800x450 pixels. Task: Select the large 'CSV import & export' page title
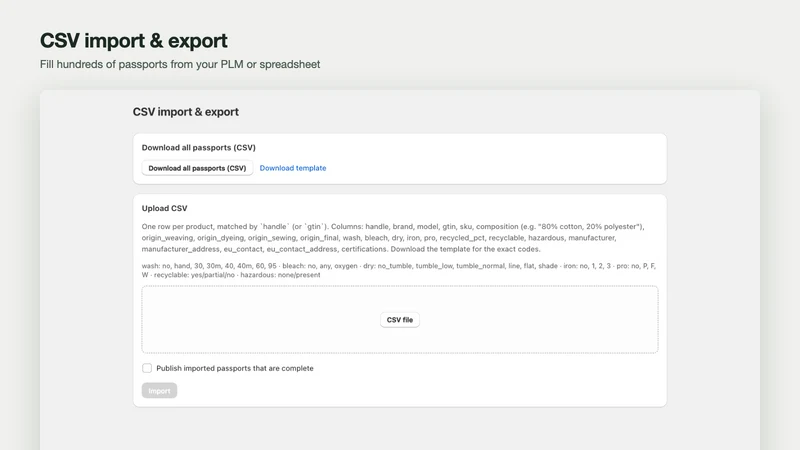pos(134,40)
